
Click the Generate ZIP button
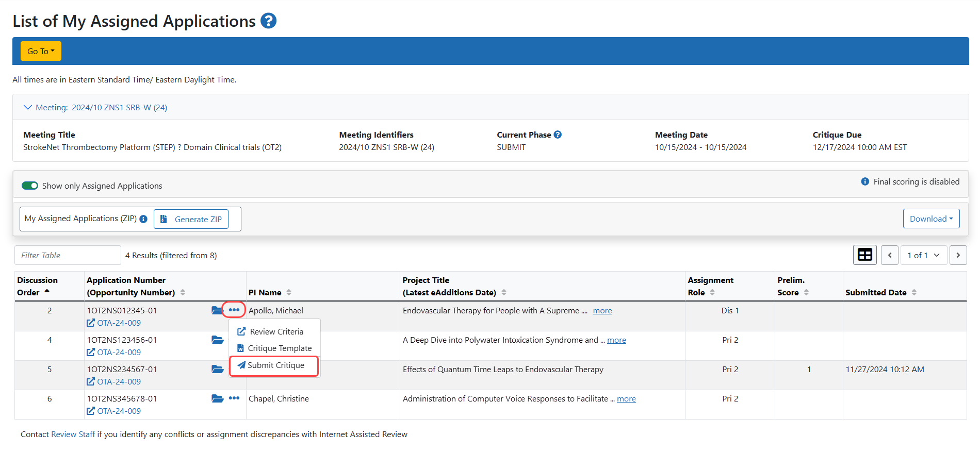click(x=191, y=219)
